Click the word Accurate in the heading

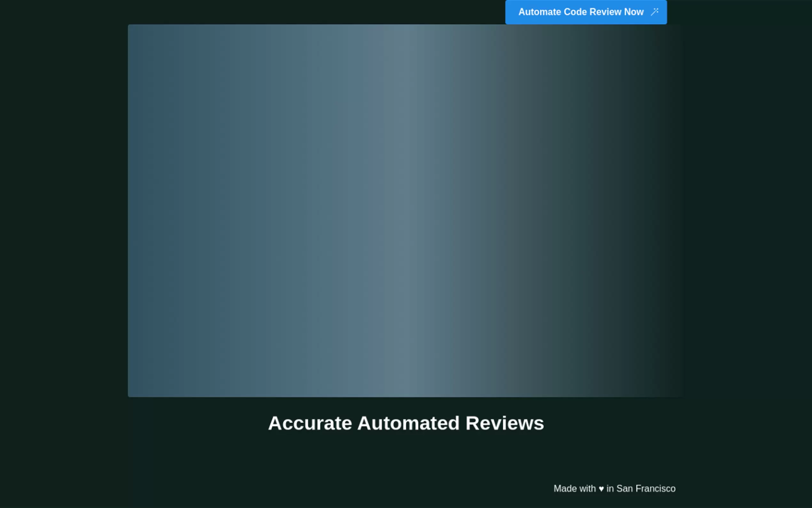tap(310, 423)
